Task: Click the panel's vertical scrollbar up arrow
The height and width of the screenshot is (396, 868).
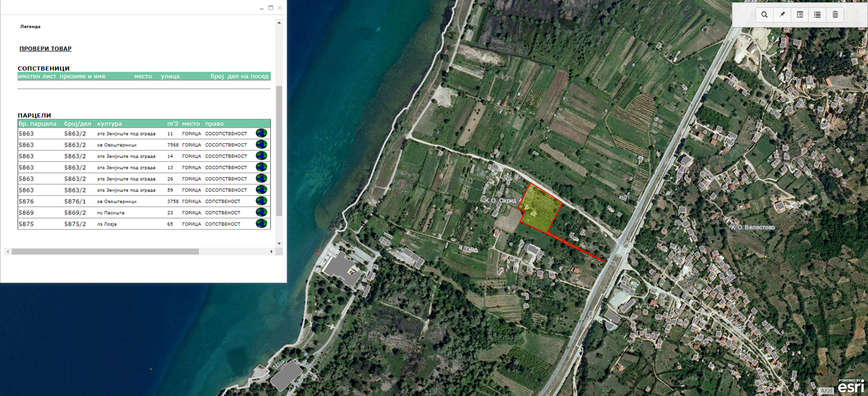Action: 279,23
